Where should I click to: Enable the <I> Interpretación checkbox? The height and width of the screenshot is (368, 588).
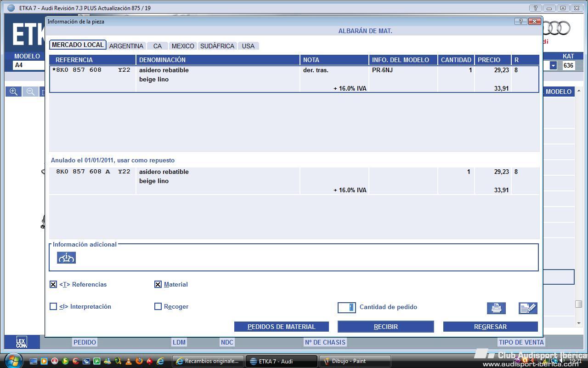[x=53, y=306]
